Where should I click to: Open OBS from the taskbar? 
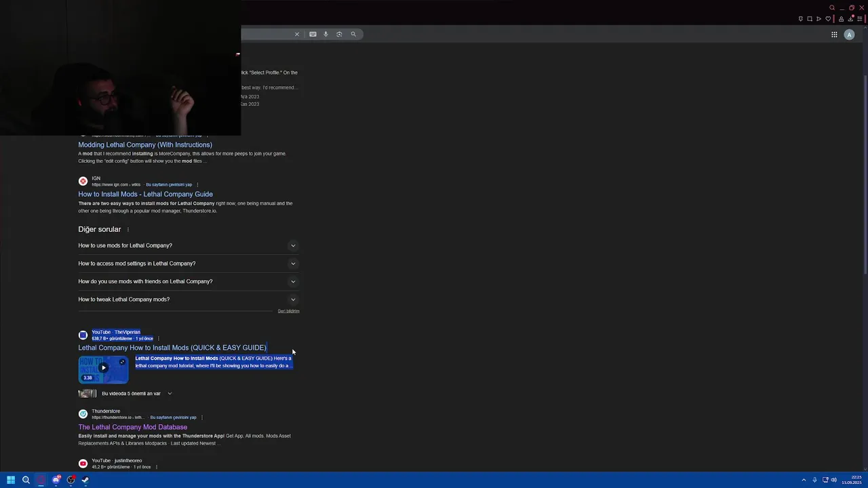[71, 480]
